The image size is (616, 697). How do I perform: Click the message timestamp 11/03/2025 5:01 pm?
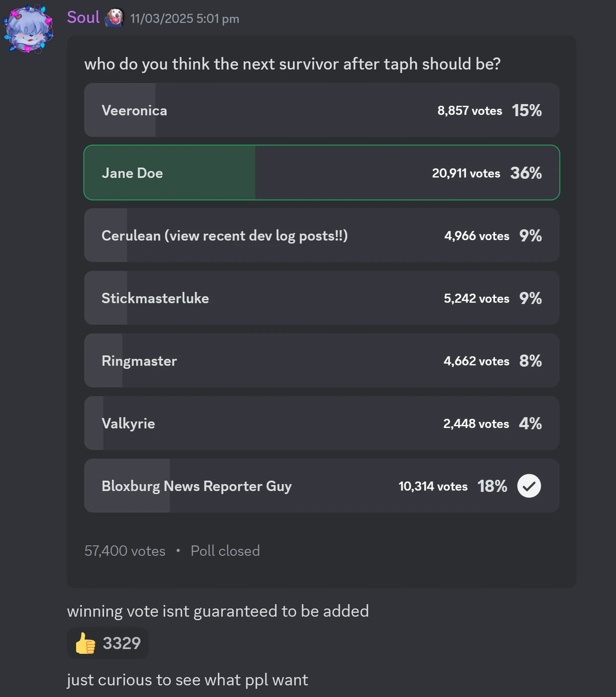click(x=184, y=18)
